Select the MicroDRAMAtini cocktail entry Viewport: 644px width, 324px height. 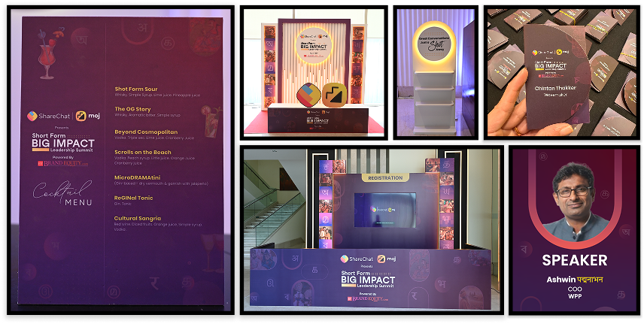pyautogui.click(x=138, y=177)
